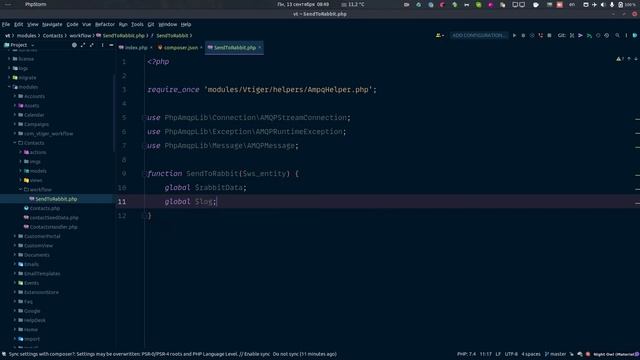Image resolution: width=640 pixels, height=360 pixels.
Task: Open the Navigate menu
Action: (52, 24)
